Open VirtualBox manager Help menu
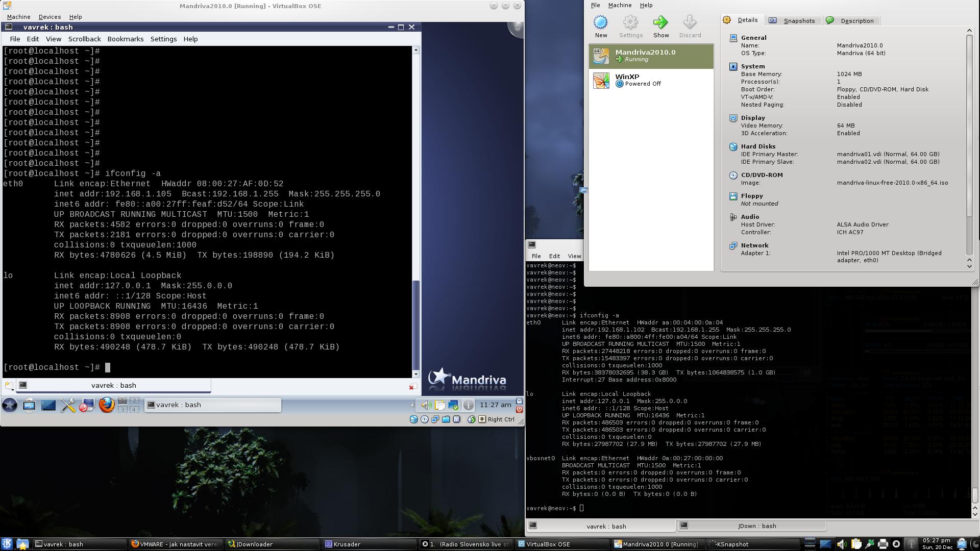980x551 pixels. coord(646,5)
